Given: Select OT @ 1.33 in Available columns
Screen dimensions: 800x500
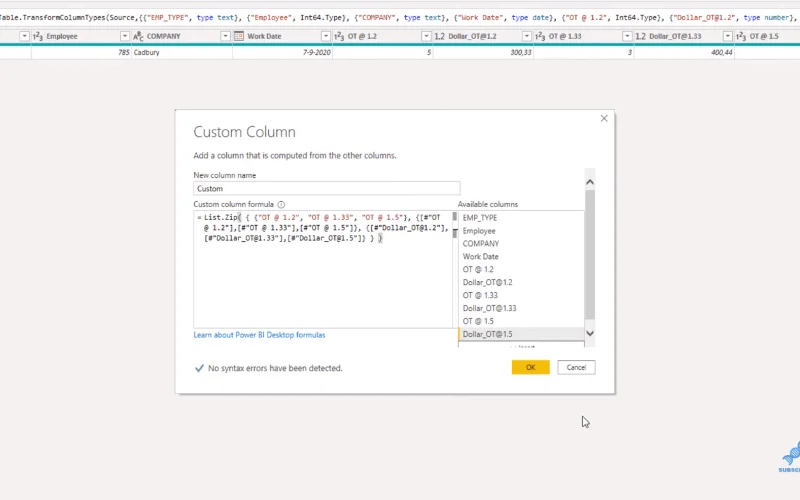Looking at the screenshot, I should click(x=521, y=295).
